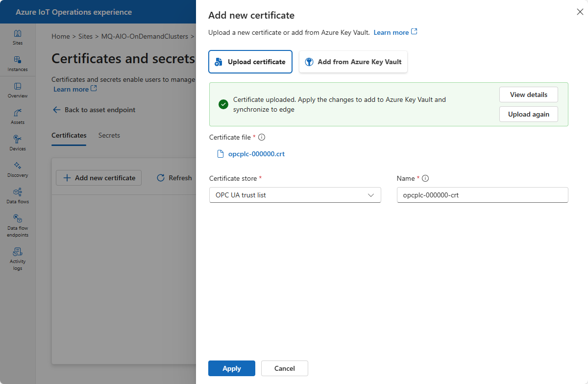Viewport: 588px width, 384px height.
Task: Expand the Certificate store dropdown
Action: point(295,195)
